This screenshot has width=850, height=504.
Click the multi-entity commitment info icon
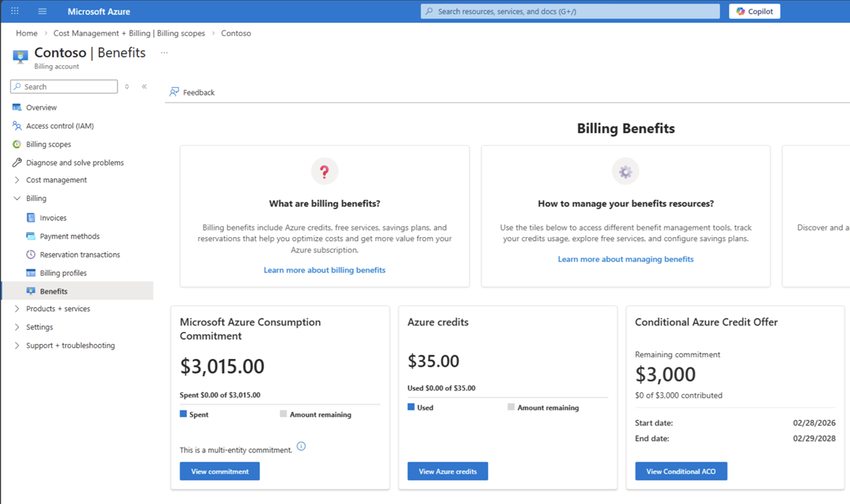point(301,447)
